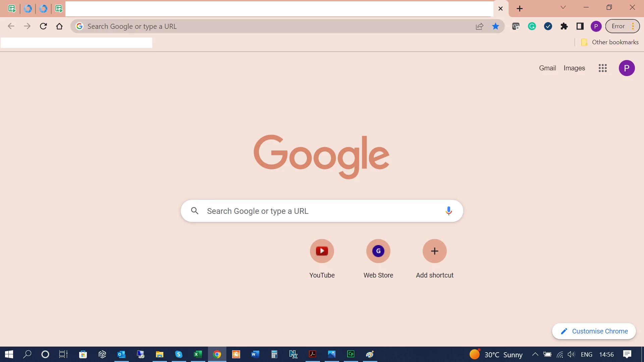The image size is (644, 362).
Task: Reload the current page
Action: (x=43, y=26)
